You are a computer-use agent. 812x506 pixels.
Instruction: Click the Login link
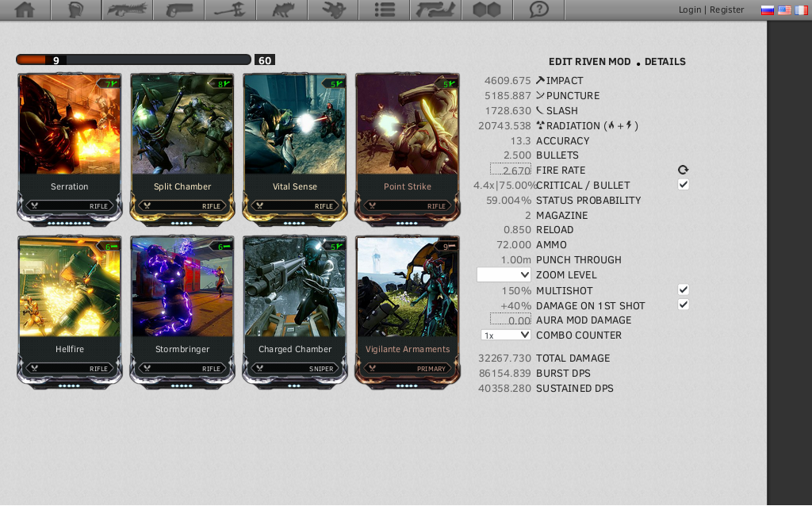tap(690, 10)
